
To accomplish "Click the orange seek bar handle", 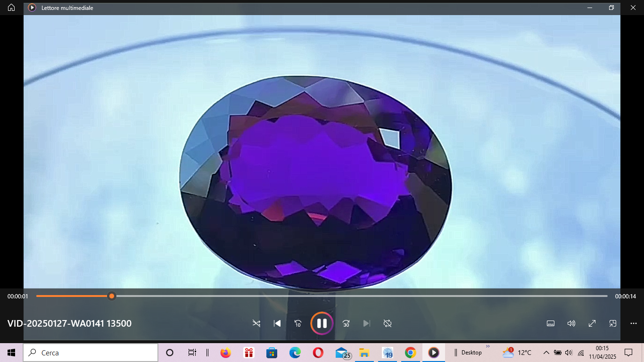I will (x=112, y=296).
